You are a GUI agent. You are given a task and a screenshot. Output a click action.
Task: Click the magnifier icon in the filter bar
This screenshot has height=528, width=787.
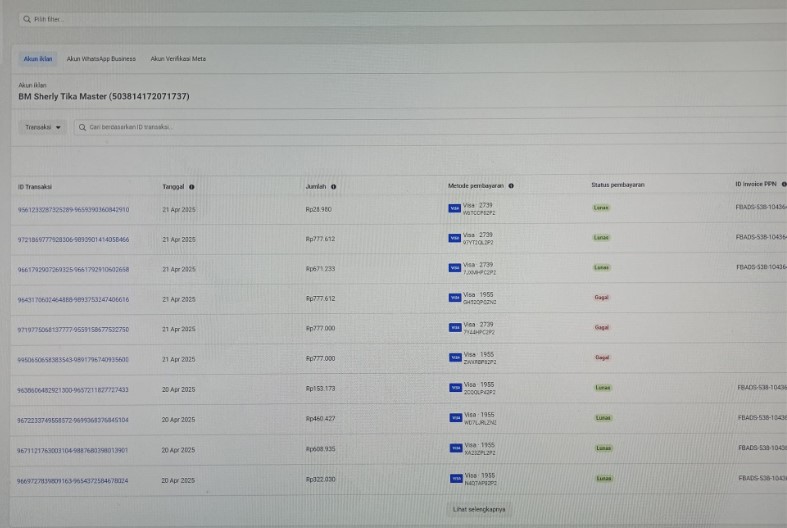coord(26,19)
